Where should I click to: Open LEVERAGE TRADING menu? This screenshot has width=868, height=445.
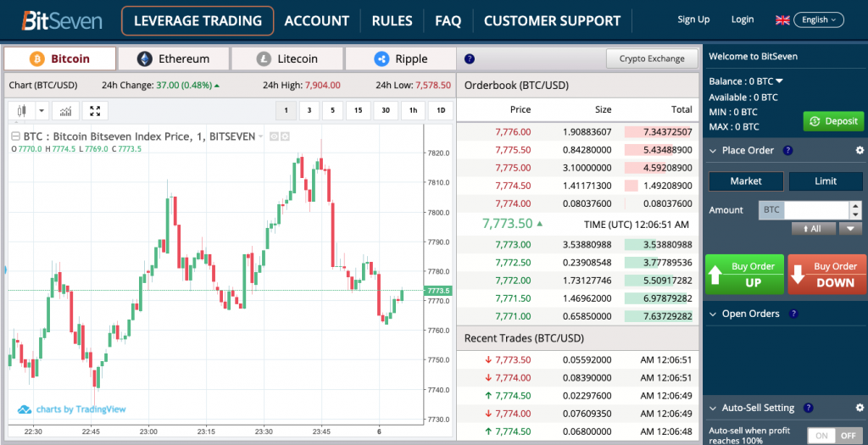(x=198, y=21)
